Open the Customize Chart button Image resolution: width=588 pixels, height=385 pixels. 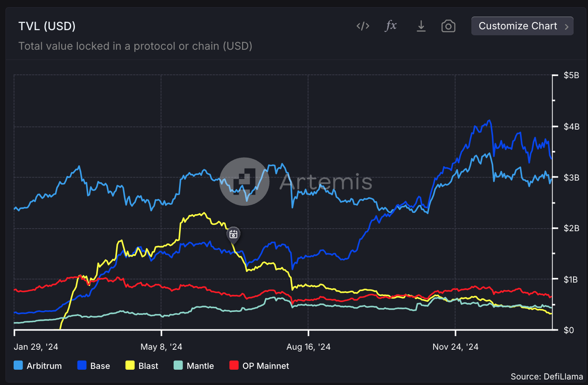click(522, 26)
